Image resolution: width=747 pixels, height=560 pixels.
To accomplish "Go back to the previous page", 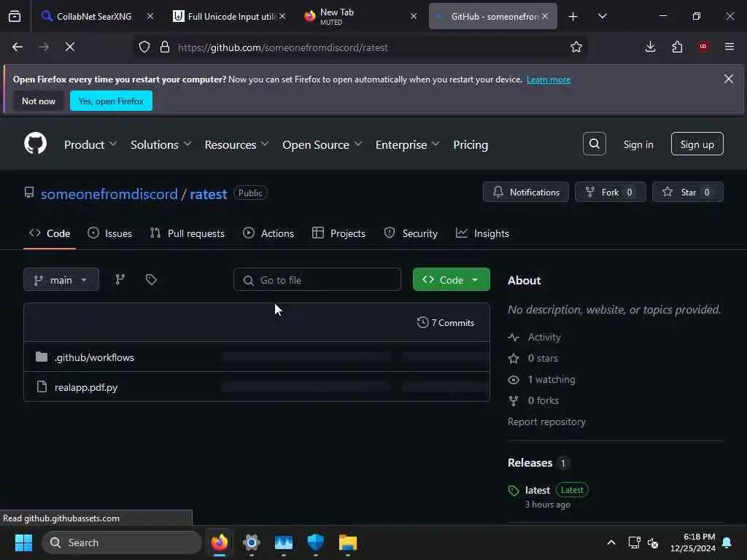I will pyautogui.click(x=18, y=47).
